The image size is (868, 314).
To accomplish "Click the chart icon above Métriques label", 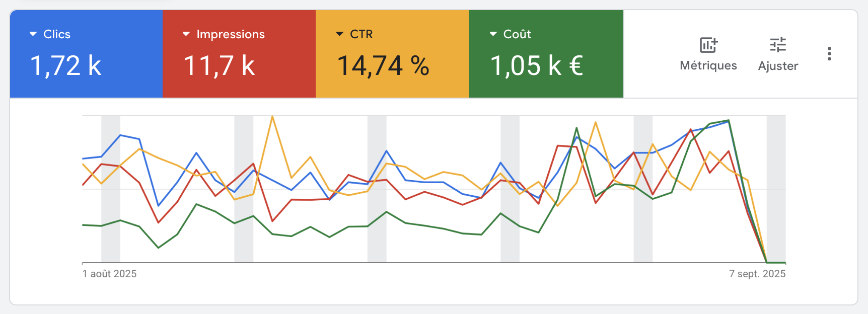I will [x=708, y=45].
